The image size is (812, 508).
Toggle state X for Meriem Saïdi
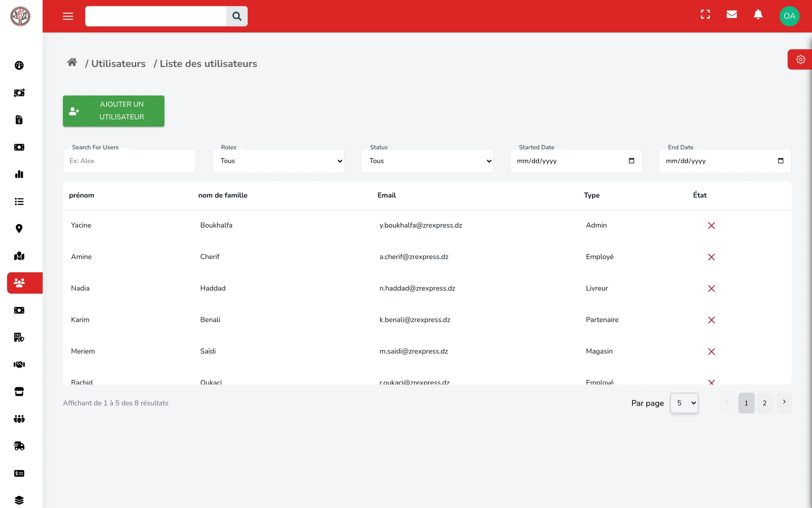tap(711, 351)
